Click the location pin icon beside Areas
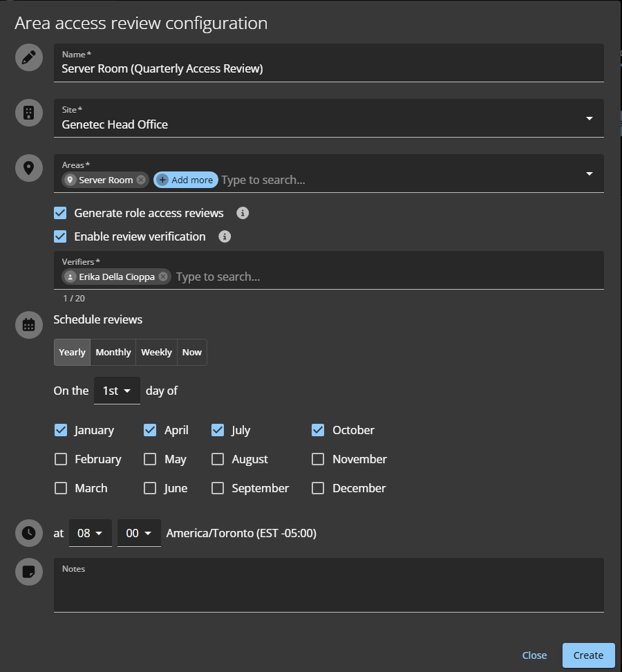This screenshot has height=672, width=622. coord(28,168)
